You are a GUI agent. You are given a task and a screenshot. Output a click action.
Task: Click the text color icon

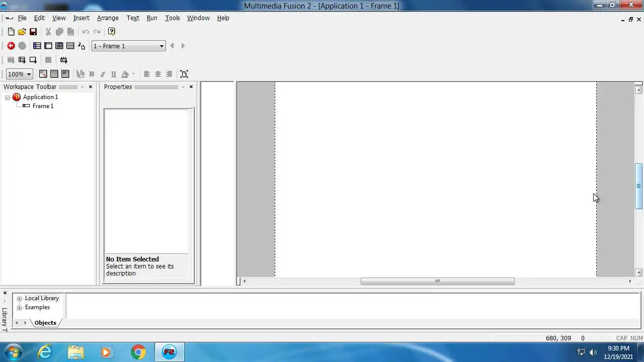pos(125,74)
